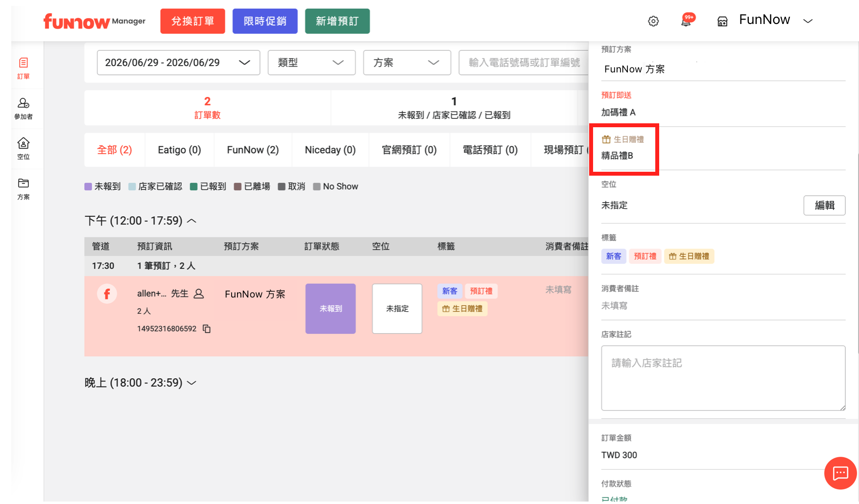The width and height of the screenshot is (859, 504).
Task: Click the 生日贈禮 tag in booking row
Action: 462,309
